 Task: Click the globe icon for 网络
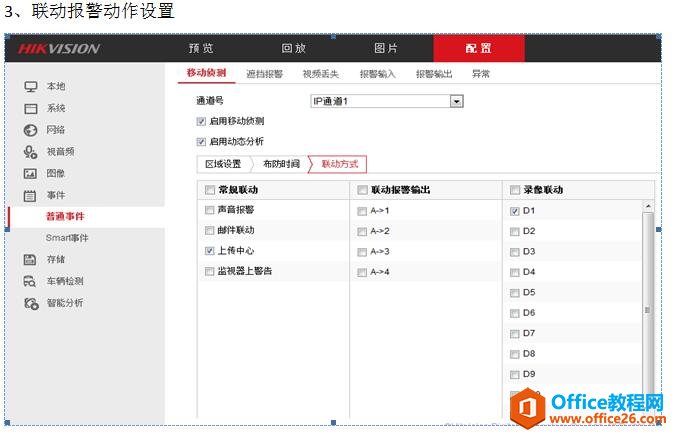[x=30, y=130]
